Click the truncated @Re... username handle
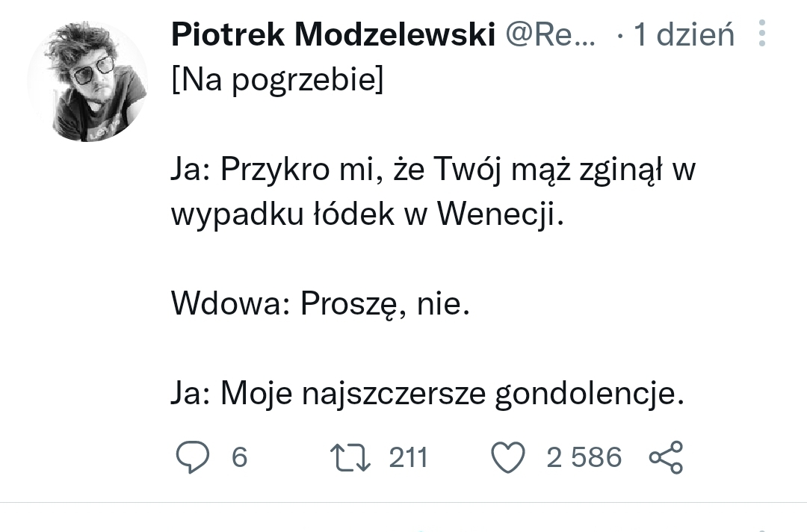The height and width of the screenshot is (532, 807). coord(551,34)
